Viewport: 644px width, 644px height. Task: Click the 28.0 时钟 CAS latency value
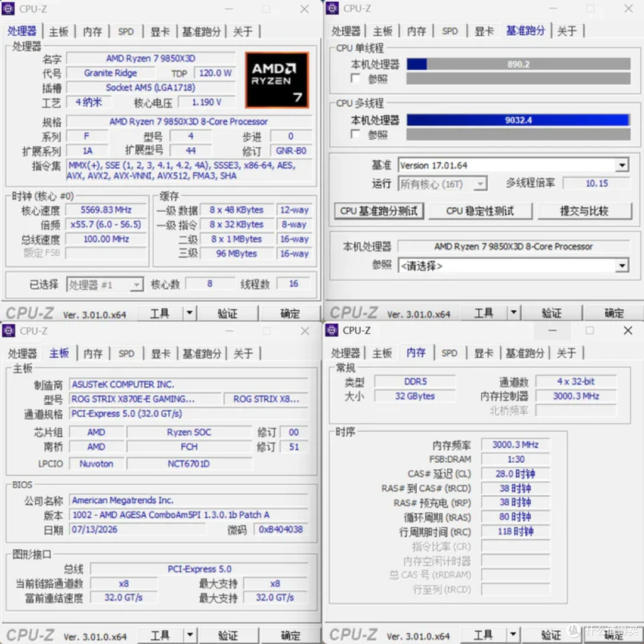(515, 473)
